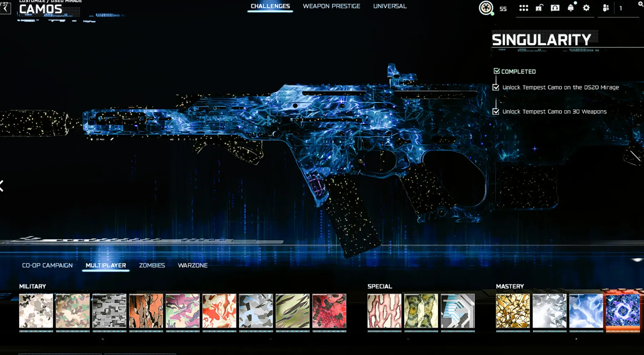Open the Warzone camo category
The height and width of the screenshot is (355, 644).
click(193, 265)
